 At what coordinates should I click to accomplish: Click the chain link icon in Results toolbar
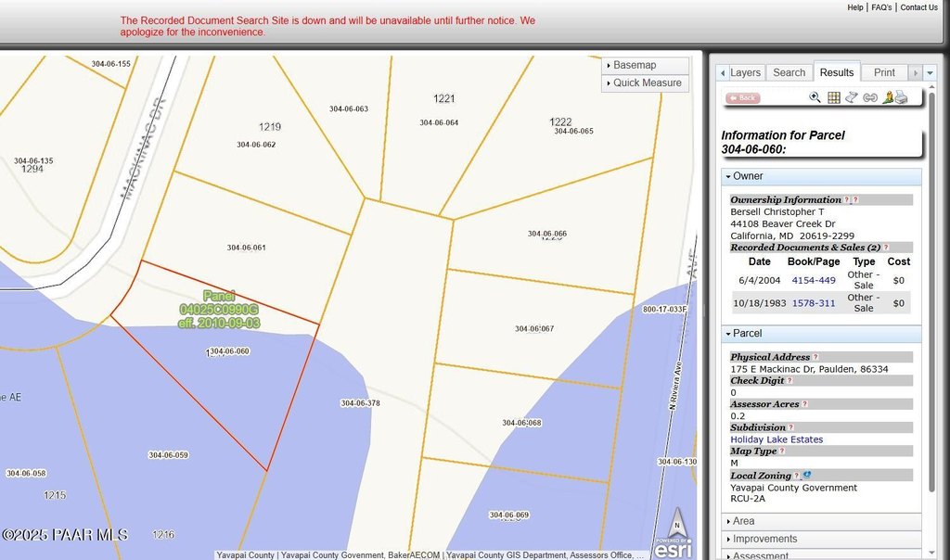[869, 97]
